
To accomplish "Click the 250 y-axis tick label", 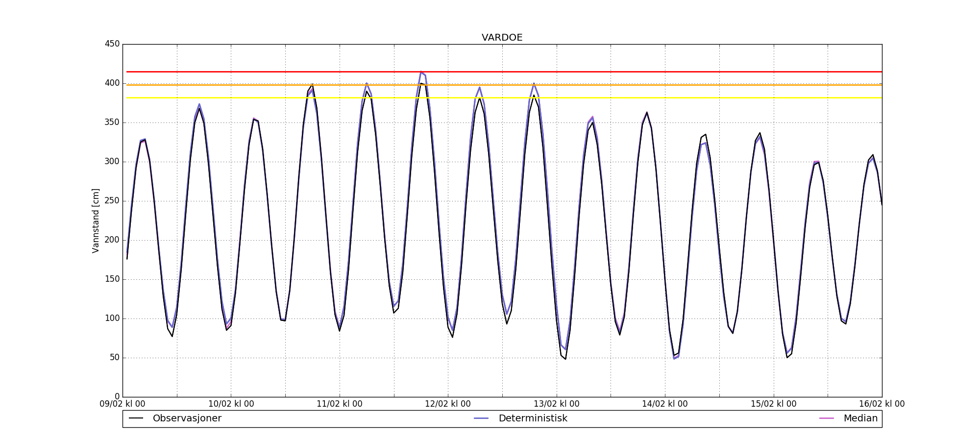I will (112, 201).
